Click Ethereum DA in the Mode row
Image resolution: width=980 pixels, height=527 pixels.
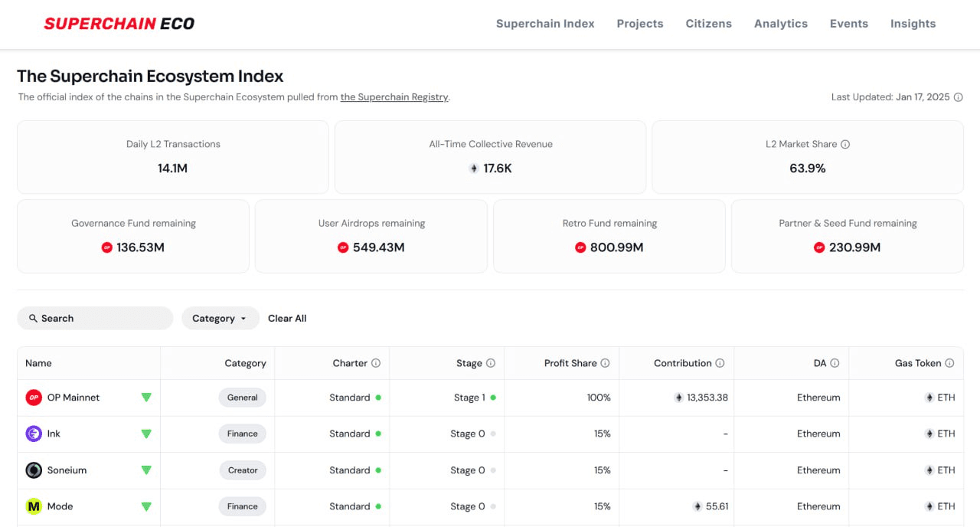point(818,506)
